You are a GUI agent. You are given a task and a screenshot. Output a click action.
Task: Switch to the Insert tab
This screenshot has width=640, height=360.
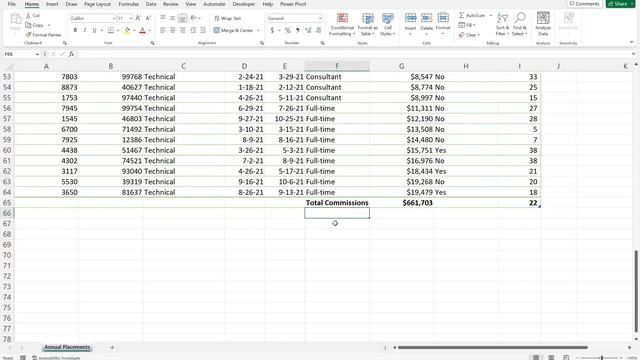[52, 4]
